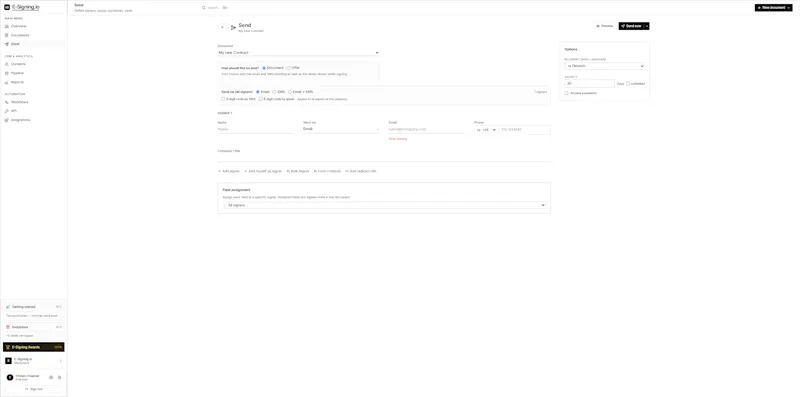The image size is (800, 397).
Task: Enable 6-digit code by SMS checkbox
Action: (x=223, y=99)
